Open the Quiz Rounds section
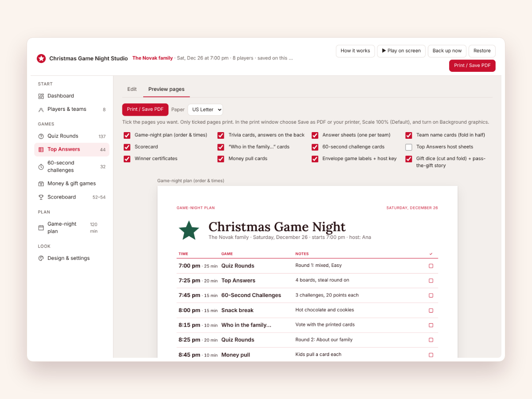This screenshot has width=532, height=399. point(72,136)
